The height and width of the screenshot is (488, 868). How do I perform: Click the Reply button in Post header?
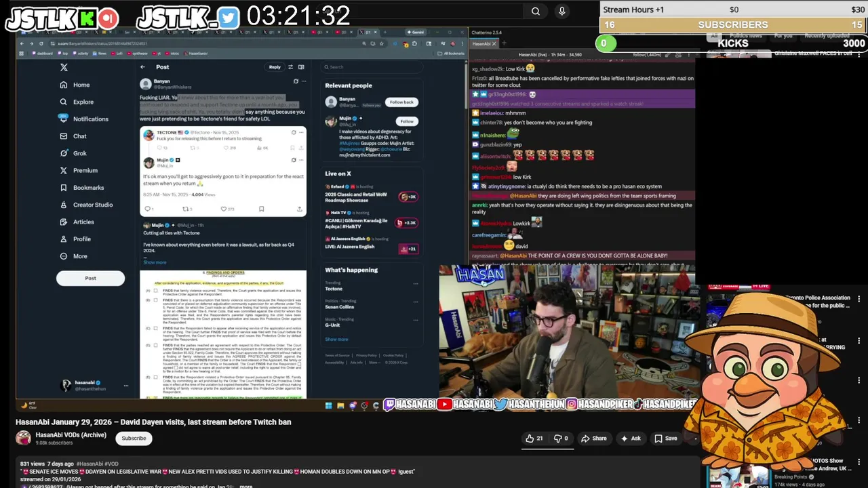point(275,67)
